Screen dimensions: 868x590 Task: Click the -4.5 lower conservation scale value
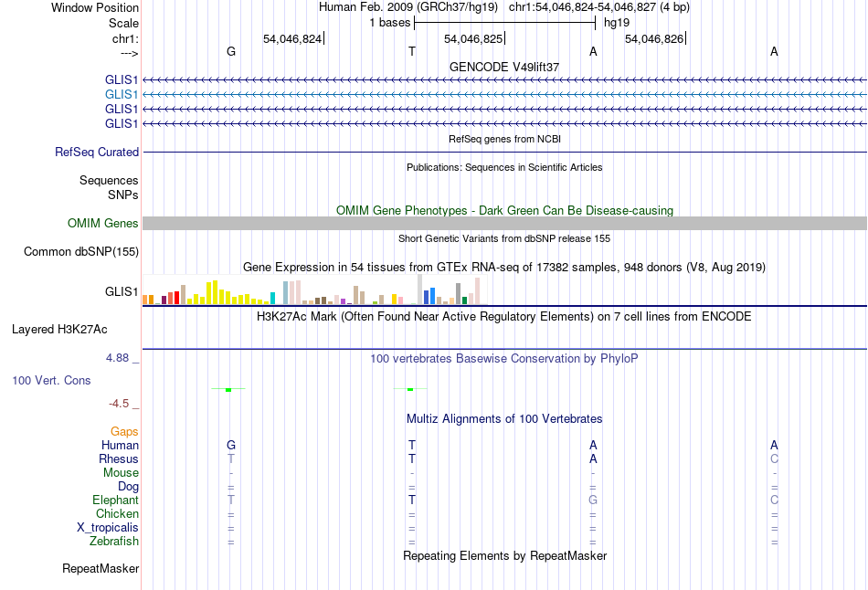pos(119,404)
